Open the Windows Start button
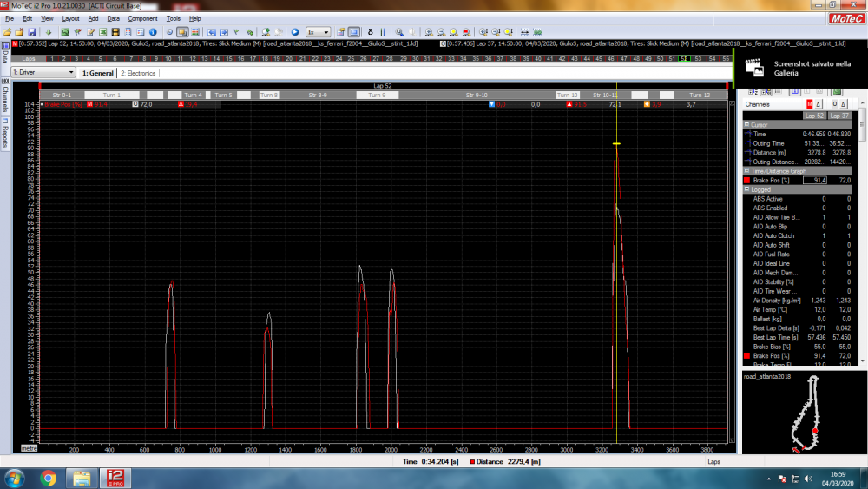 [x=15, y=478]
